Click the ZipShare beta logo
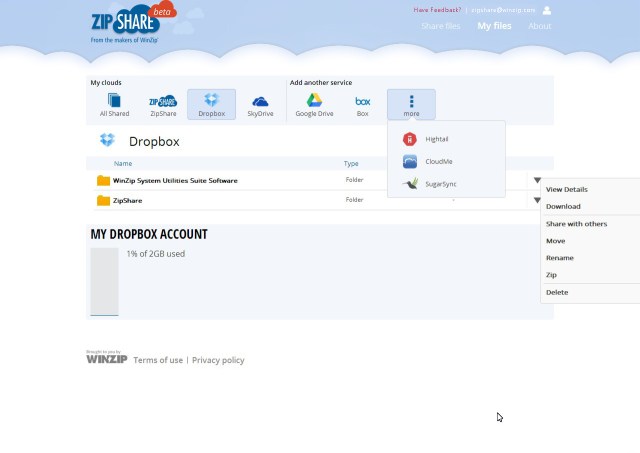This screenshot has height=453, width=640. [x=133, y=22]
